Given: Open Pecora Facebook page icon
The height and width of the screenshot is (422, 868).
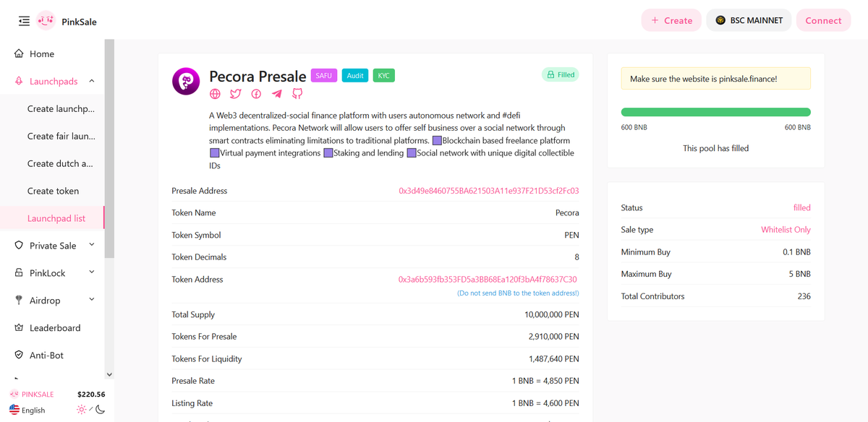Looking at the screenshot, I should point(256,94).
